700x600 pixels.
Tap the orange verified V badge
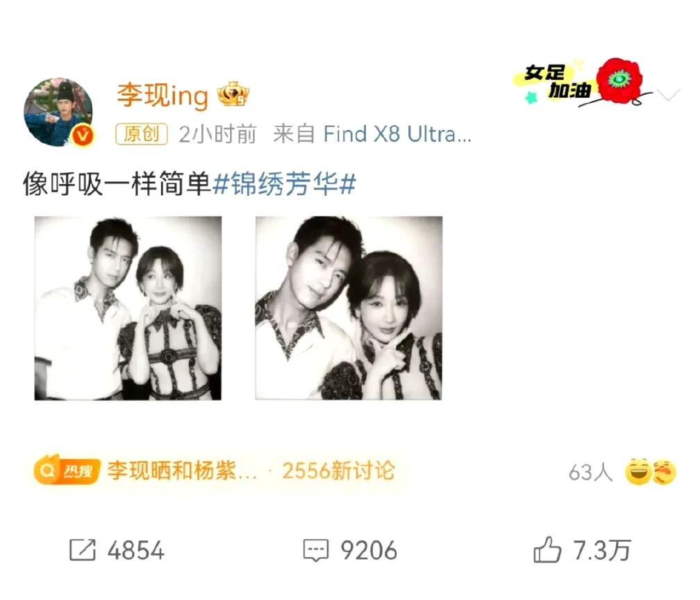(x=83, y=135)
